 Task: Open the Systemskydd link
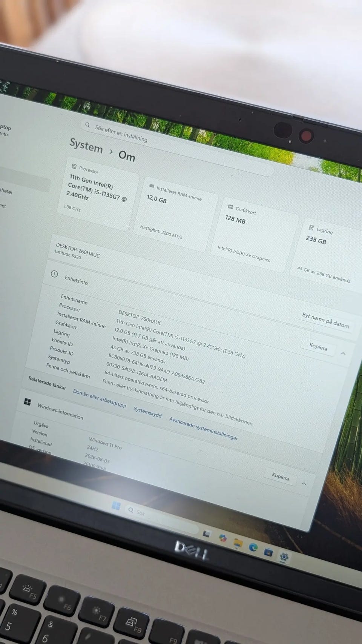(x=147, y=412)
